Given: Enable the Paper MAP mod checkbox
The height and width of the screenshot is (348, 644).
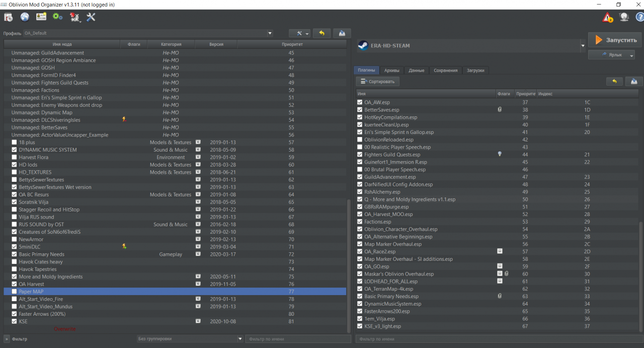Looking at the screenshot, I should click(14, 292).
